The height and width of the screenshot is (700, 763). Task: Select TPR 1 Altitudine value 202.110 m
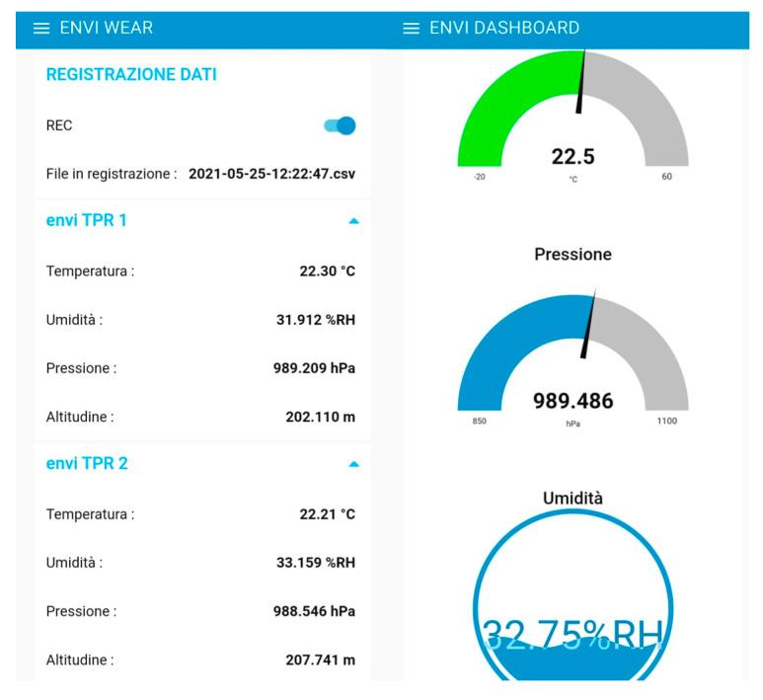(320, 417)
